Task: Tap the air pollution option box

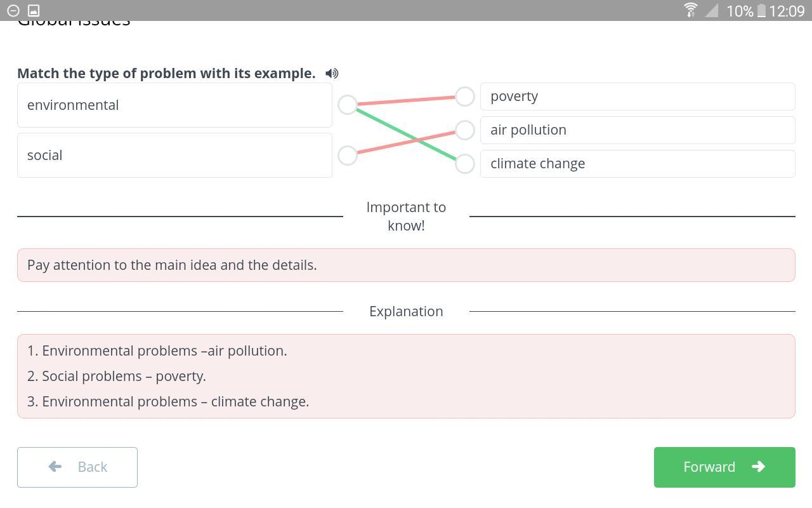Action: tap(638, 130)
